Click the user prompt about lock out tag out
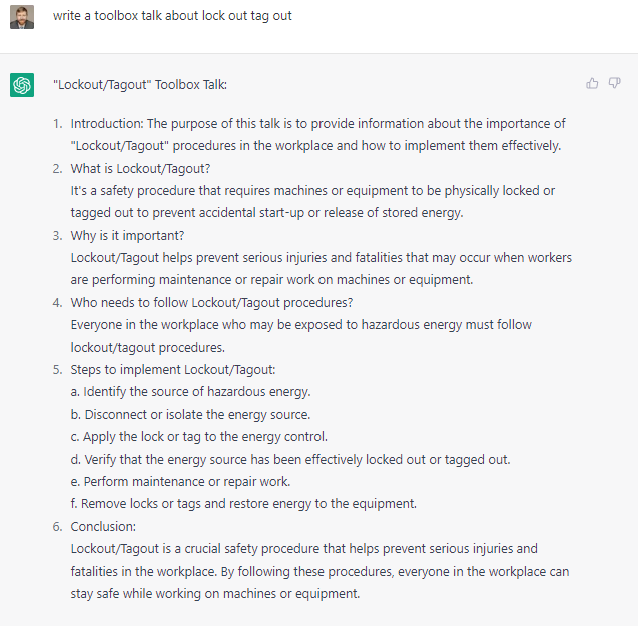 [x=172, y=16]
